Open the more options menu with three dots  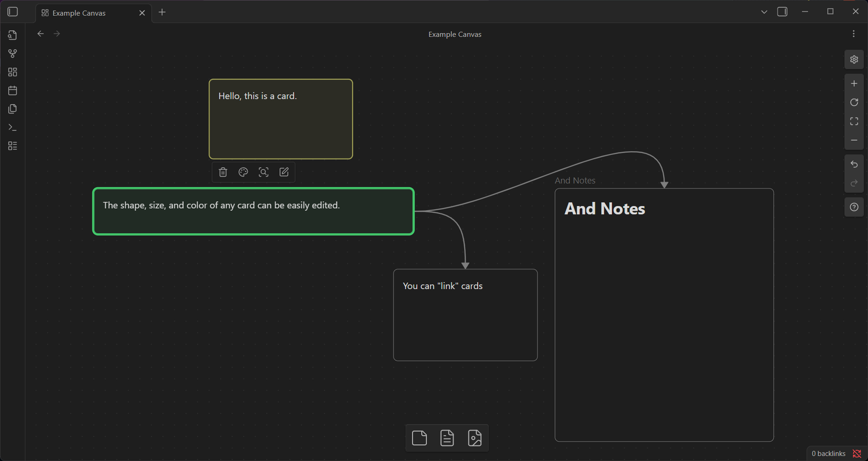pos(853,34)
